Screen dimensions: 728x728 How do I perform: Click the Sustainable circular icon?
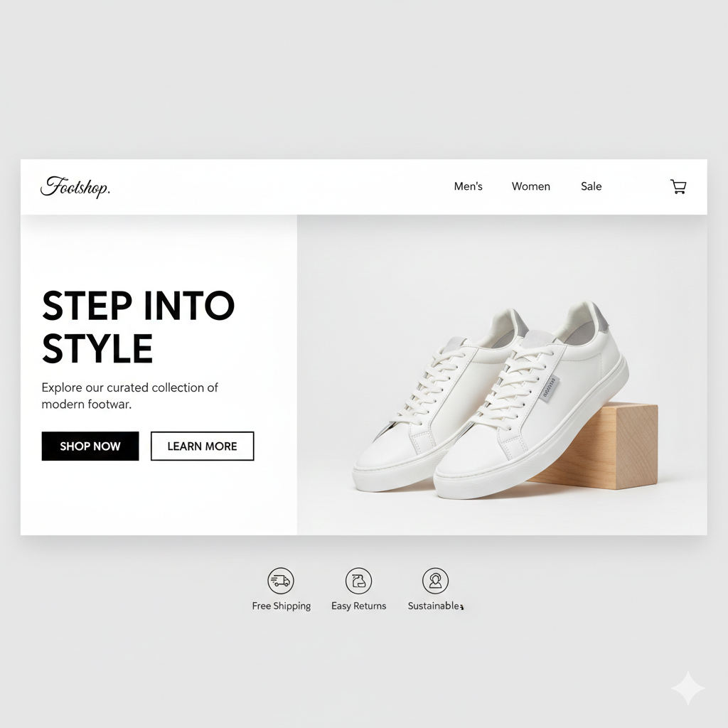(x=435, y=580)
